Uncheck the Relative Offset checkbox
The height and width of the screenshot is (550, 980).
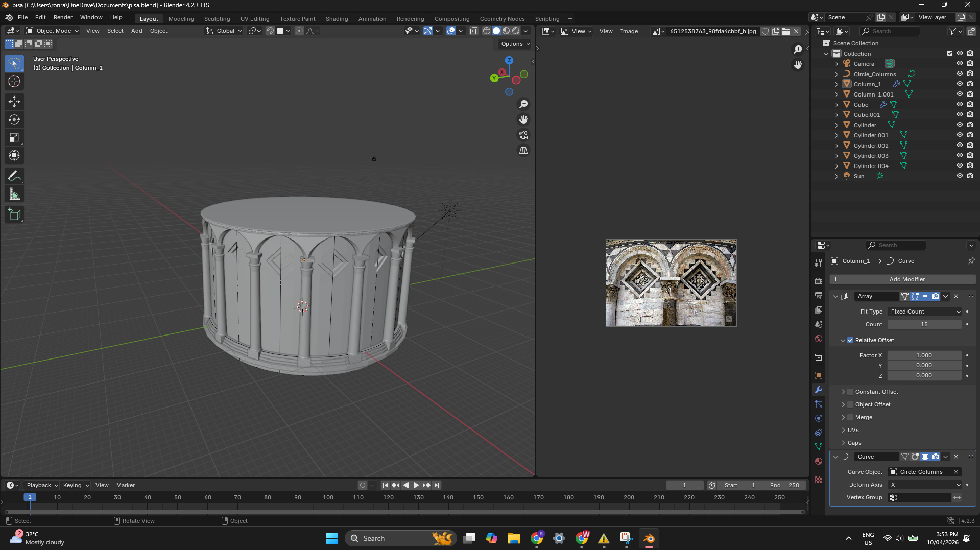(850, 340)
